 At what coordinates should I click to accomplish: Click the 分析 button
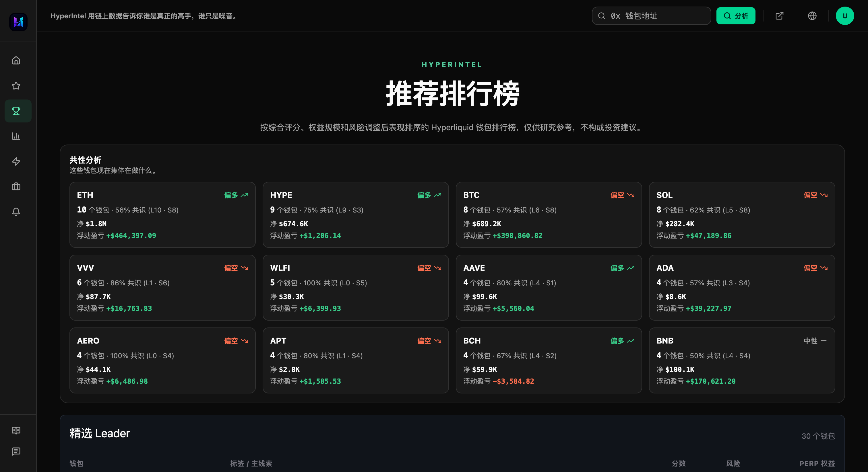click(x=736, y=16)
